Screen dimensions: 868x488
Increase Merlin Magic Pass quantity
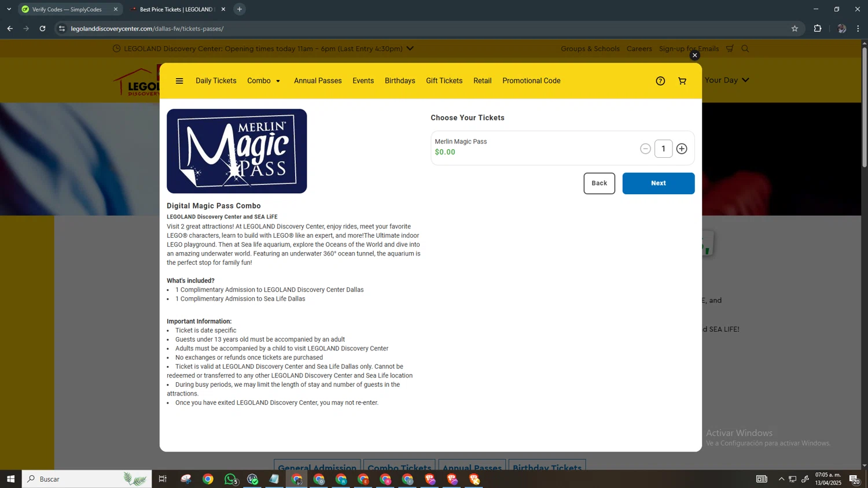tap(682, 149)
